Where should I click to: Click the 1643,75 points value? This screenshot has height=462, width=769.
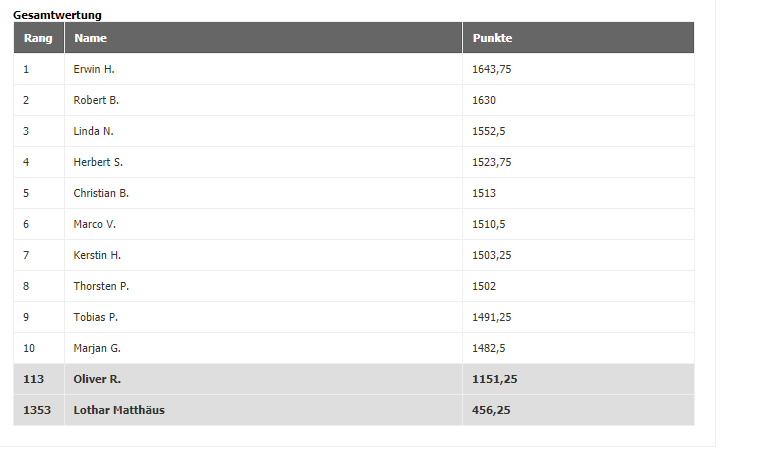(491, 69)
